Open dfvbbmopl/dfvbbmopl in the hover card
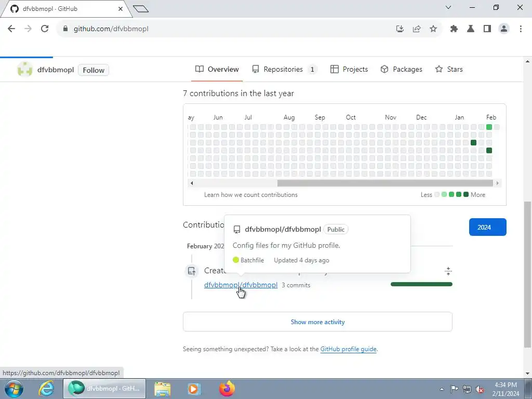The image size is (532, 399). point(283,229)
